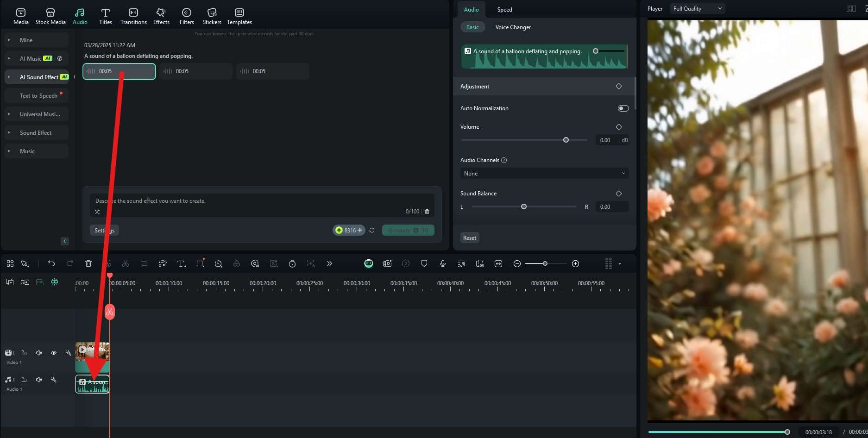
Task: Toggle lock on Video 1 track
Action: tap(24, 353)
